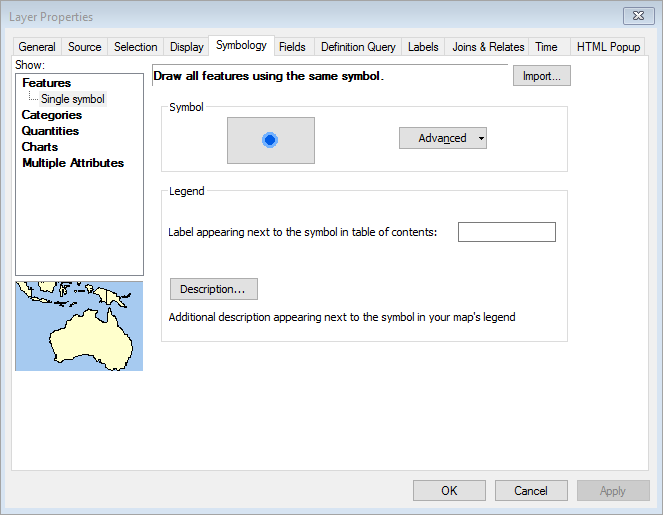Choose the Charts renderer option
The width and height of the screenshot is (663, 515).
pos(40,147)
